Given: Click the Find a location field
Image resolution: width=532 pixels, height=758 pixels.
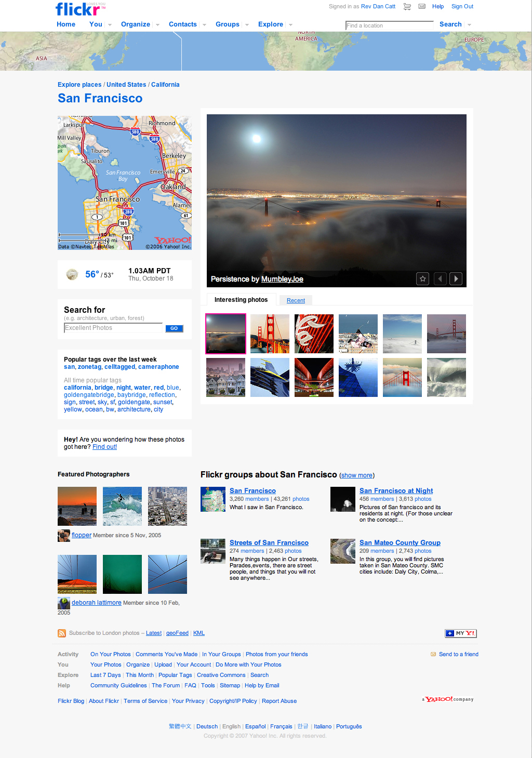Looking at the screenshot, I should pyautogui.click(x=390, y=25).
